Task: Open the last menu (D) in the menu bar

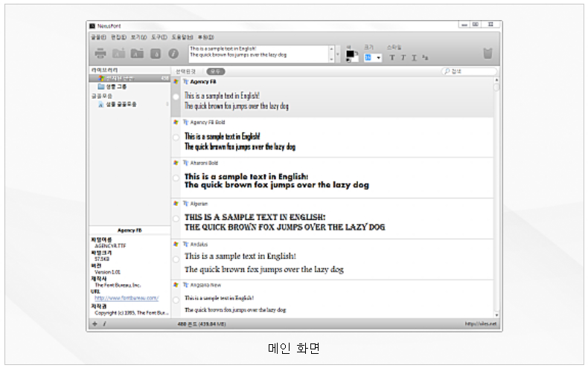Action: coord(206,37)
